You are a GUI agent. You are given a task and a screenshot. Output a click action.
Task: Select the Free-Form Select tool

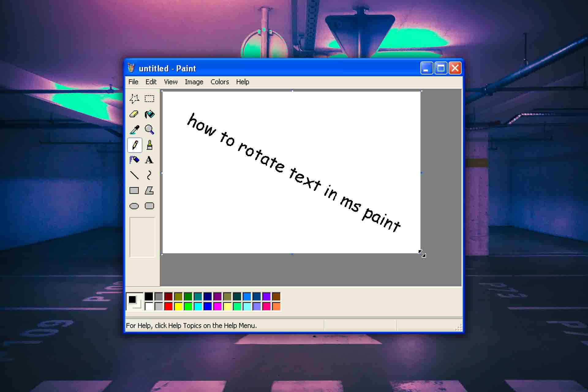(x=134, y=98)
